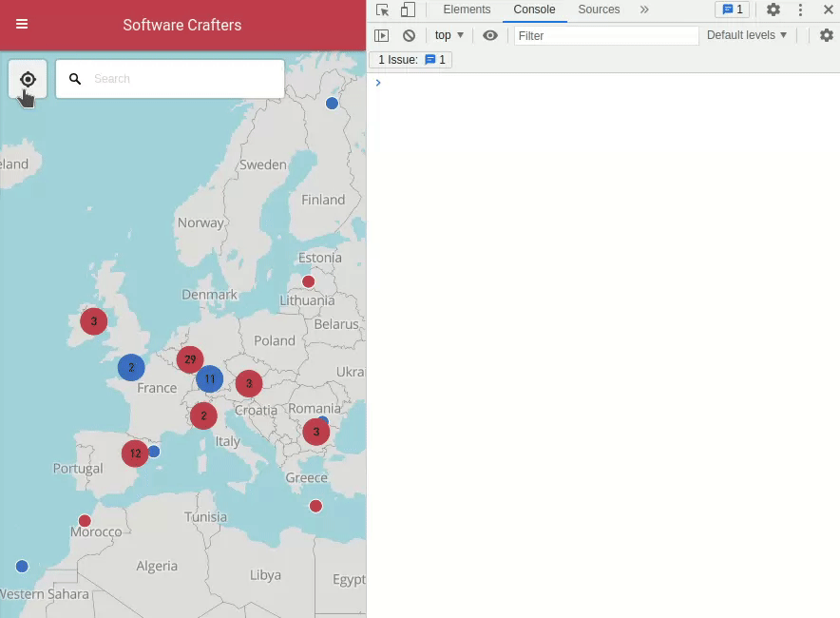The width and height of the screenshot is (840, 618).
Task: Click the red cluster of 3 near Croatia
Action: 249,384
